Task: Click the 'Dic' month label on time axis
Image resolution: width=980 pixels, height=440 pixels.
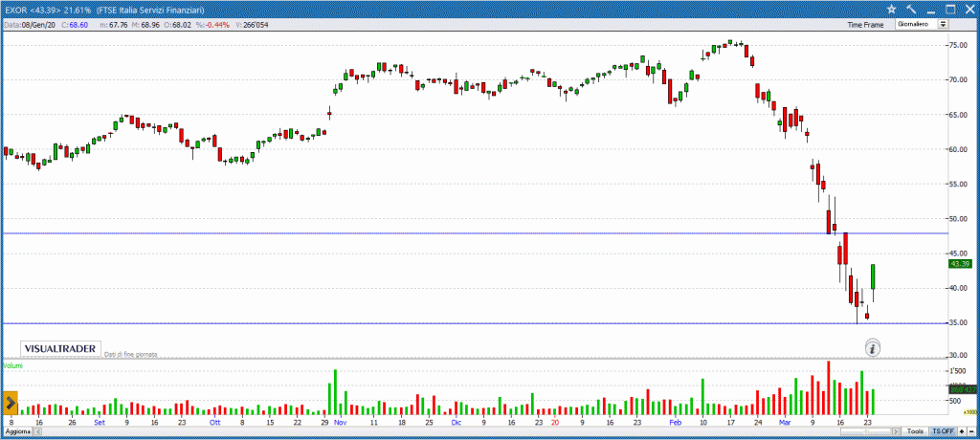Action: [457, 422]
